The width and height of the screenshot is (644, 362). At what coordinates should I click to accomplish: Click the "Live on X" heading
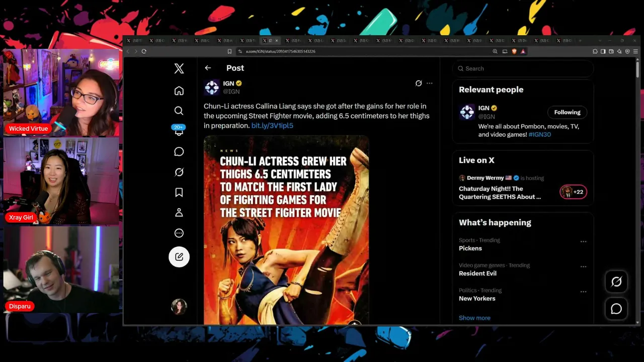pyautogui.click(x=476, y=160)
